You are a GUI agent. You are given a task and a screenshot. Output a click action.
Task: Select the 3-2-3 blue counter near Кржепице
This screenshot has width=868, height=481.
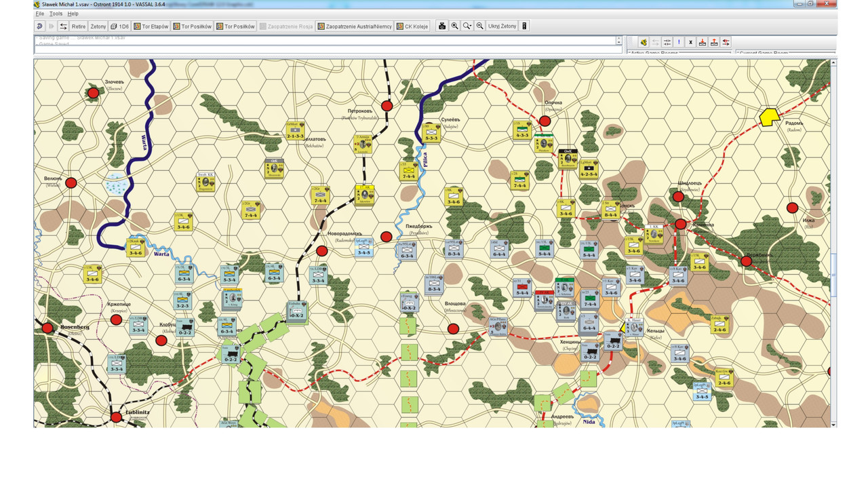click(183, 301)
